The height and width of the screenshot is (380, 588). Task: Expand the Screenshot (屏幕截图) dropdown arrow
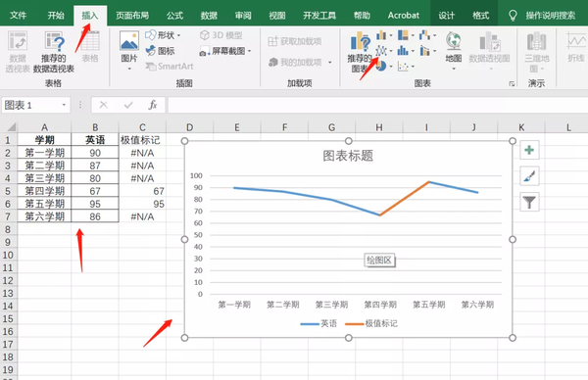[250, 51]
